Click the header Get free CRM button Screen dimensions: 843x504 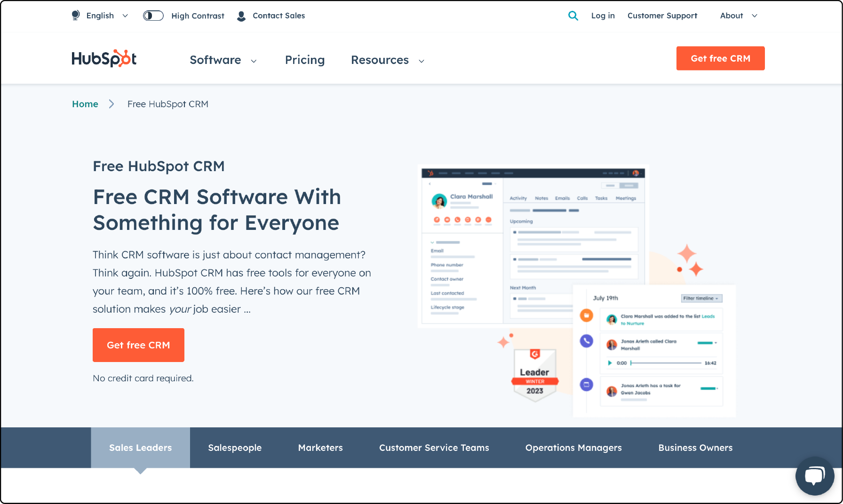coord(721,58)
